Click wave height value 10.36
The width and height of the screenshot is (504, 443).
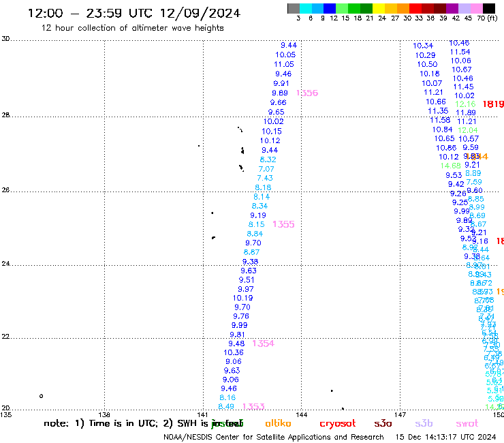(x=234, y=352)
